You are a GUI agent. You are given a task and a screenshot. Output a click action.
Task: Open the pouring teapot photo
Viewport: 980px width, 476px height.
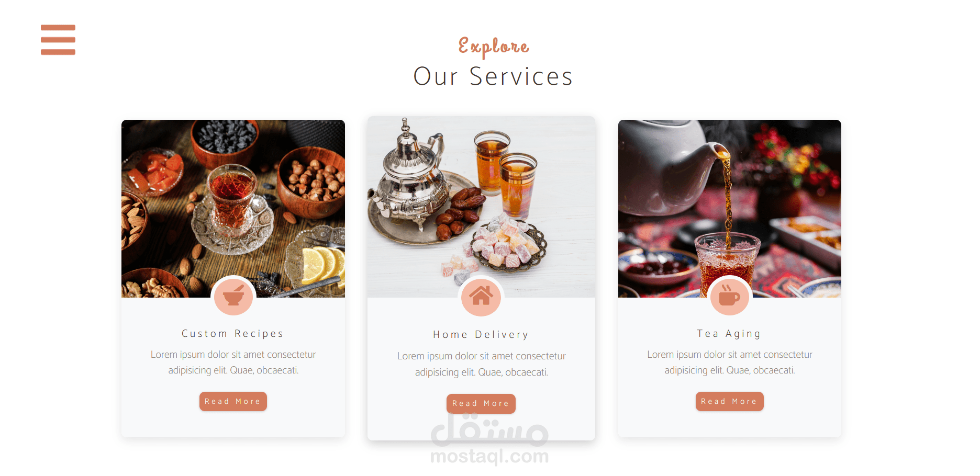(729, 209)
